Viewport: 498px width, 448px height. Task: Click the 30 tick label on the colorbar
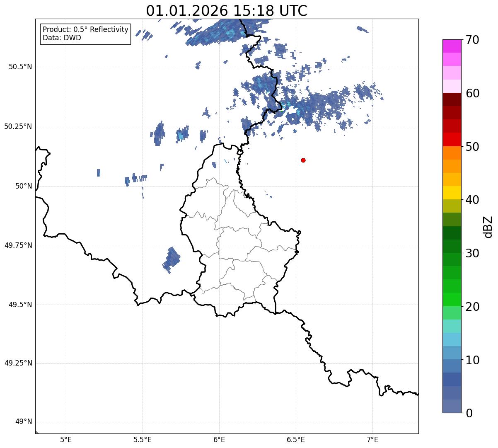[x=472, y=253]
